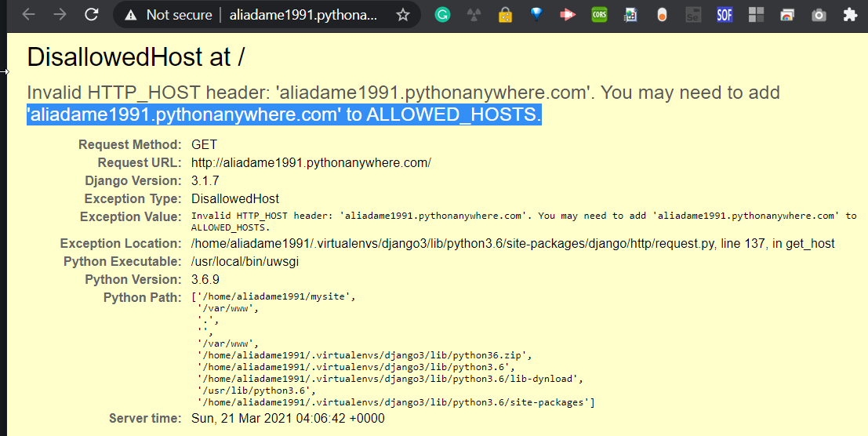Open the orange toggle extension icon
868x436 pixels.
click(662, 16)
